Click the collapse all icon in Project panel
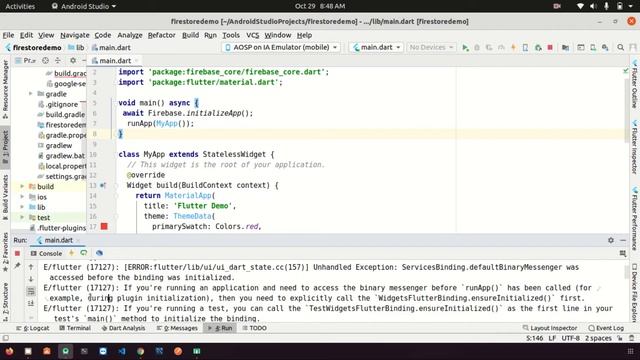Viewport: 640px width, 360px height. click(58, 60)
